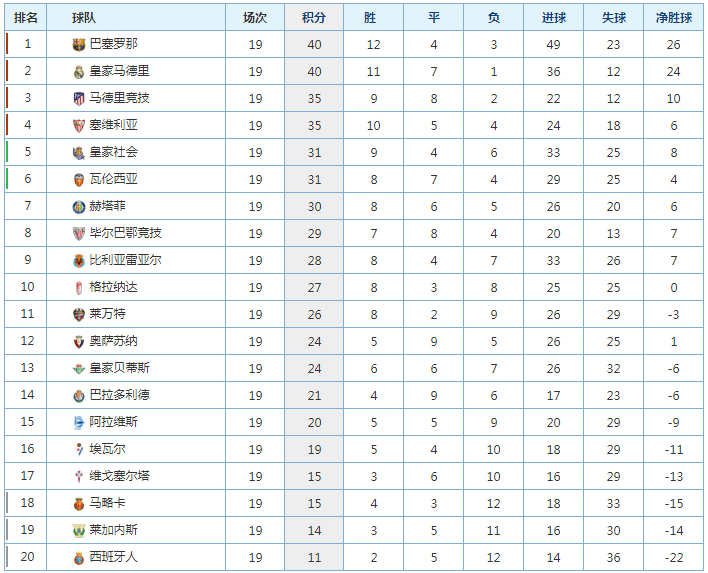Sort by the 净胜球 goal difference header
The image size is (708, 573).
point(674,18)
